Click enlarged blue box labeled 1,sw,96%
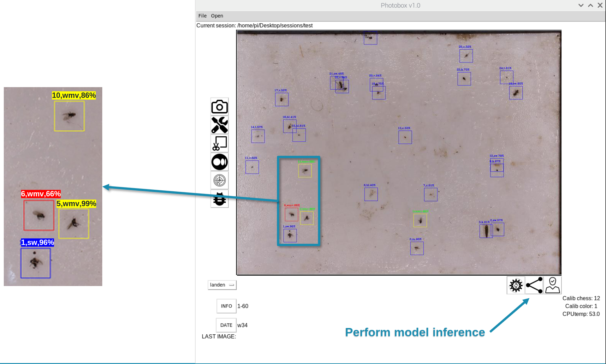This screenshot has height=364, width=606. click(36, 263)
